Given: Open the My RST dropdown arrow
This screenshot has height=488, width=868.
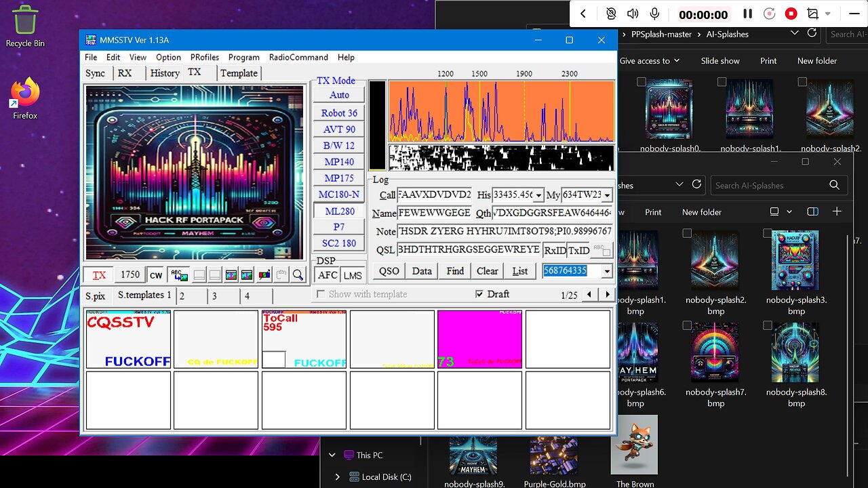Looking at the screenshot, I should 607,195.
